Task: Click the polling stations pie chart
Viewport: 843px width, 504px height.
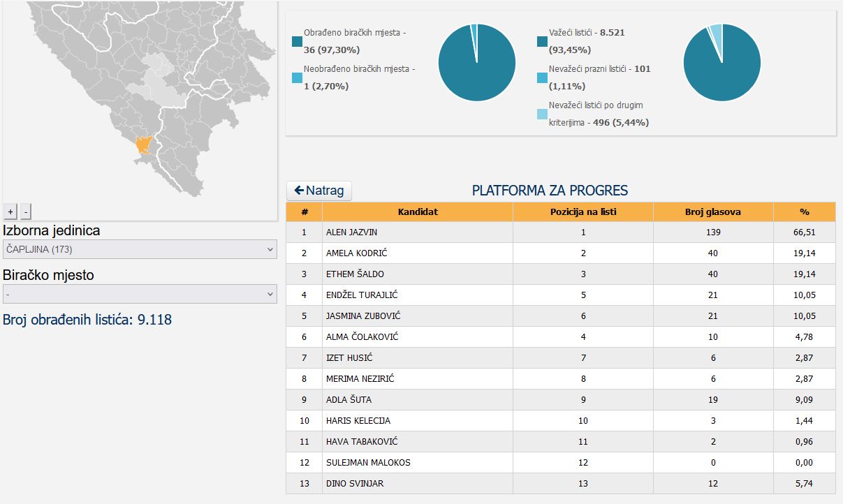Action: tap(477, 63)
